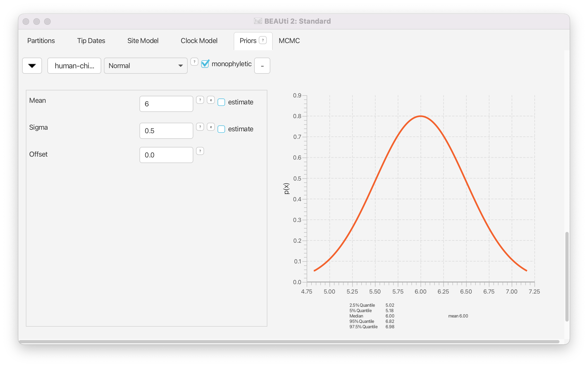Image resolution: width=588 pixels, height=367 pixels.
Task: Click the question mark icon for Offset
Action: pyautogui.click(x=200, y=151)
